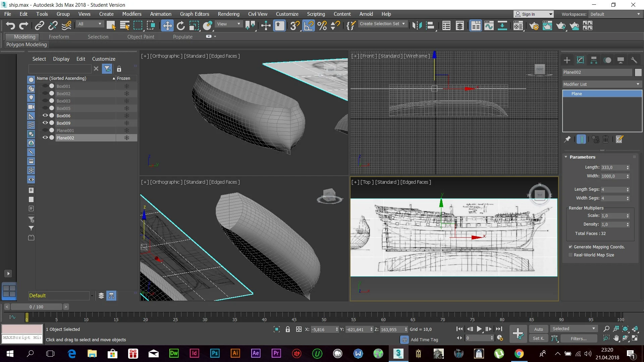
Task: Click the Maximize Viewport Toggle icon
Action: click(635, 338)
